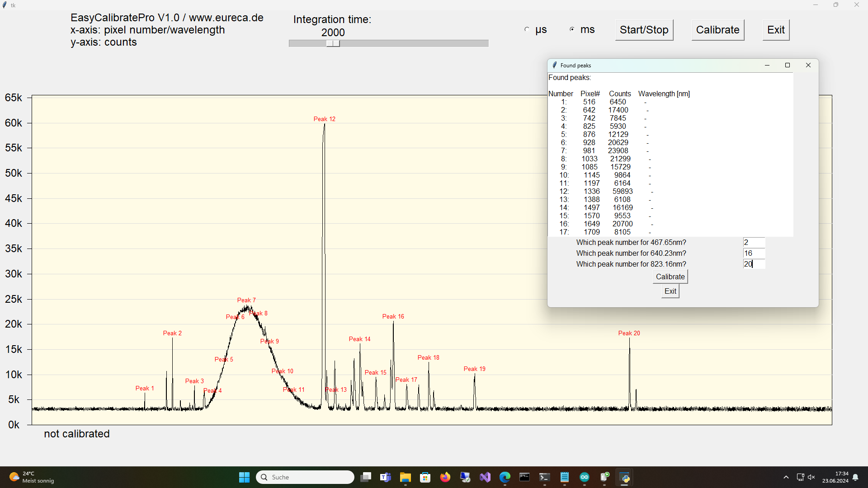Click the 640.23nm peak number field
This screenshot has width=868, height=488.
pyautogui.click(x=754, y=253)
